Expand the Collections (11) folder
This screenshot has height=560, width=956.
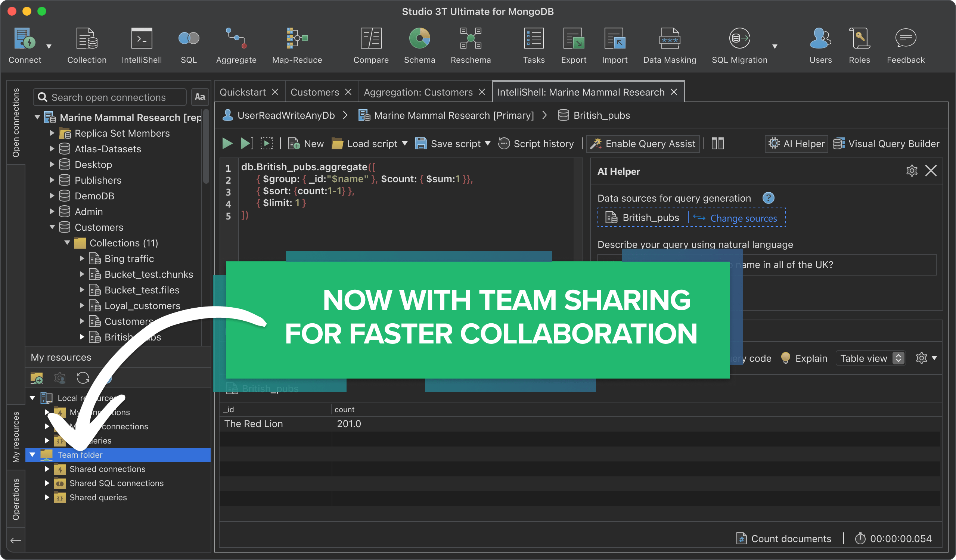coord(67,242)
